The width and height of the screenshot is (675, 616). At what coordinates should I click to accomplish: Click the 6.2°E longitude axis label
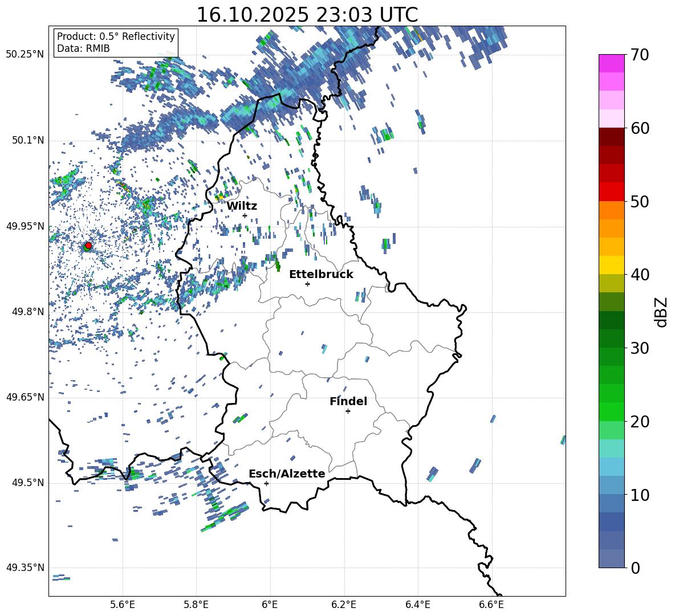344,604
